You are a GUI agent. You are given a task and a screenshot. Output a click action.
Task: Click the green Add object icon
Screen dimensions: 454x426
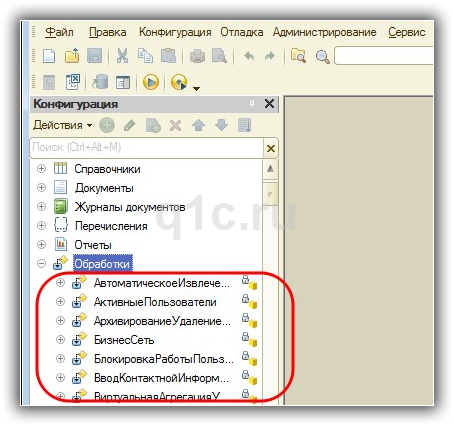tap(107, 126)
